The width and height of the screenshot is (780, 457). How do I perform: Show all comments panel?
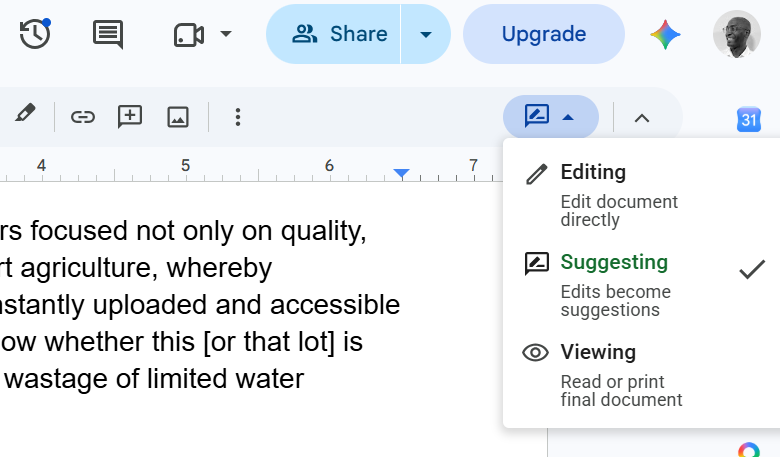(108, 34)
